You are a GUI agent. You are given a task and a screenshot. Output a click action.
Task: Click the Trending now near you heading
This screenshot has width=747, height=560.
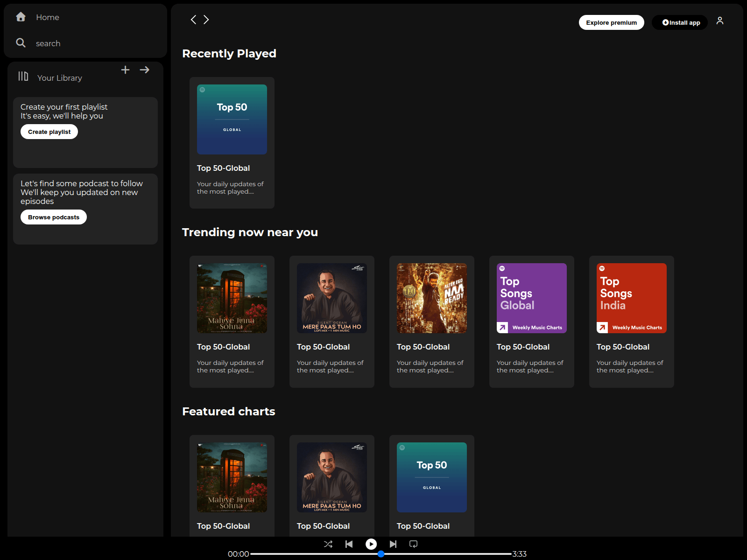(x=250, y=232)
